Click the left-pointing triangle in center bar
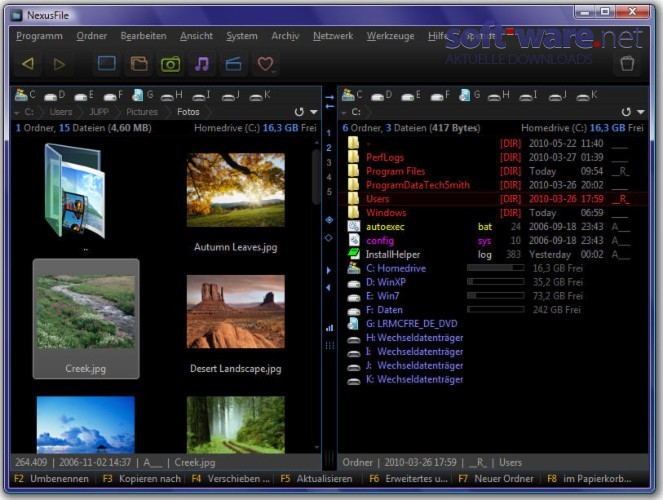This screenshot has height=500, width=663. pyautogui.click(x=328, y=287)
